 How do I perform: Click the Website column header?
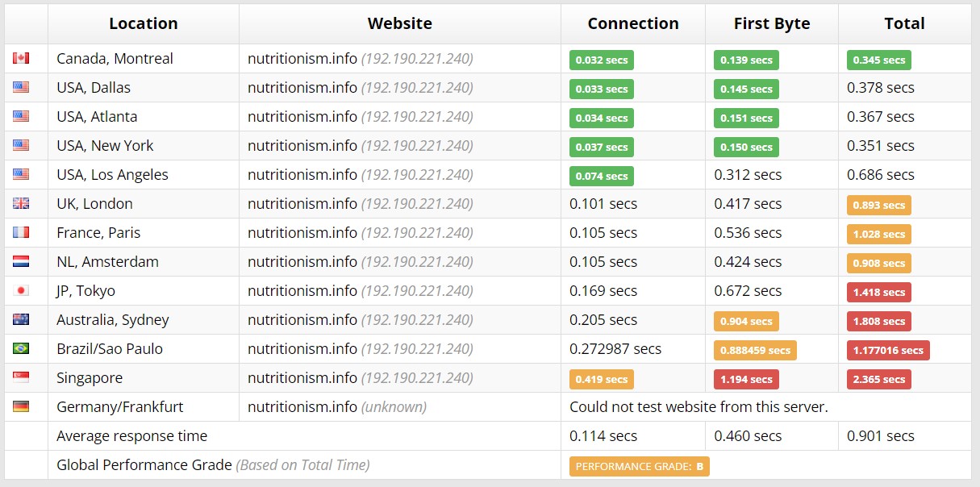(x=400, y=24)
